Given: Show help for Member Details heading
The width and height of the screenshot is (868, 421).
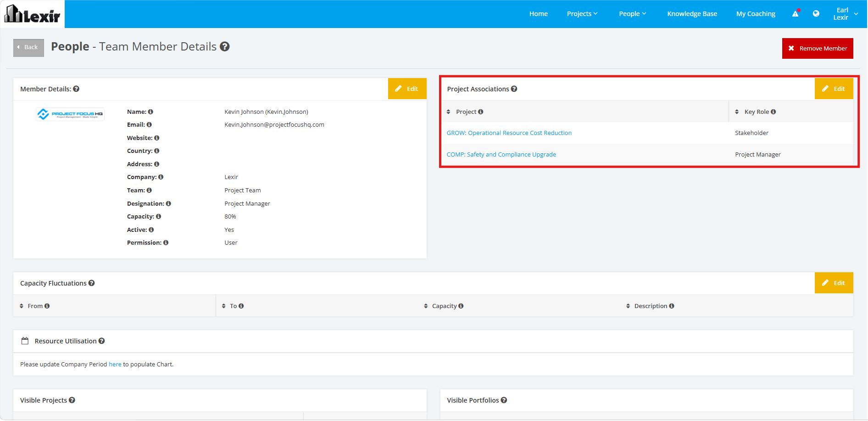Looking at the screenshot, I should pyautogui.click(x=76, y=89).
